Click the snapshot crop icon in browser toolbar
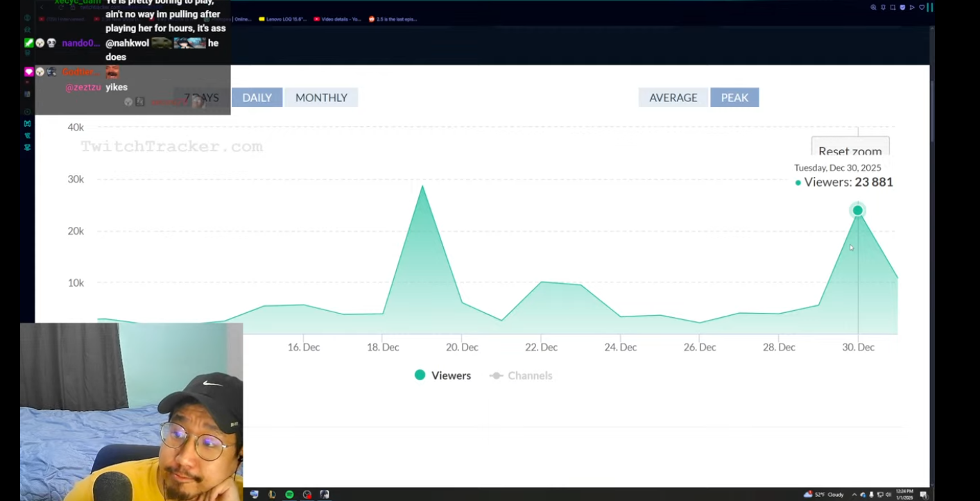 [x=893, y=8]
